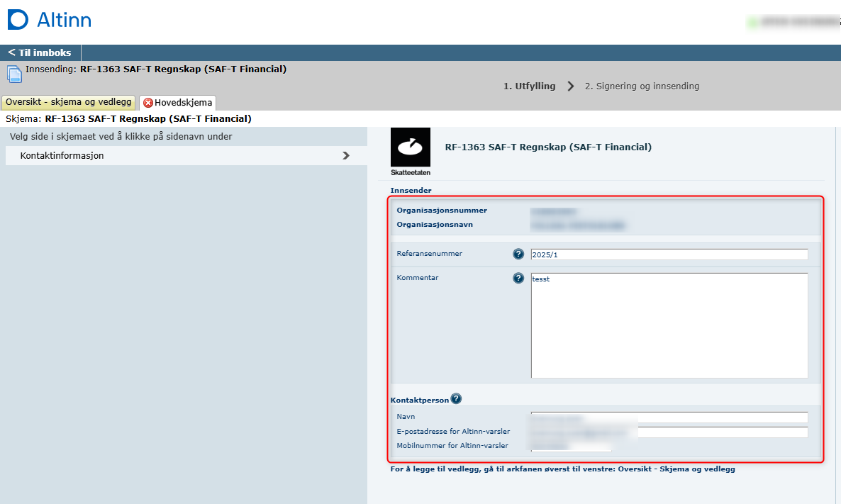Click the Organisasjonsnummer label
841x504 pixels.
[442, 211]
